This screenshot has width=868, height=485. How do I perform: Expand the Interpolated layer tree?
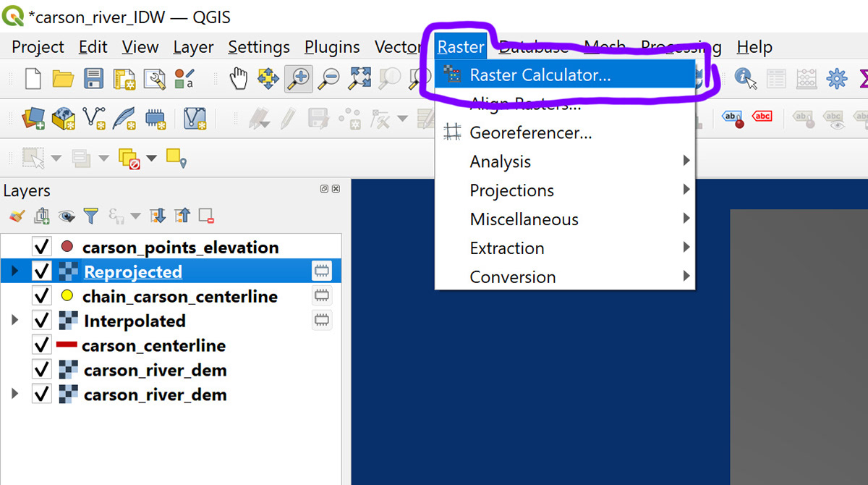coord(15,321)
